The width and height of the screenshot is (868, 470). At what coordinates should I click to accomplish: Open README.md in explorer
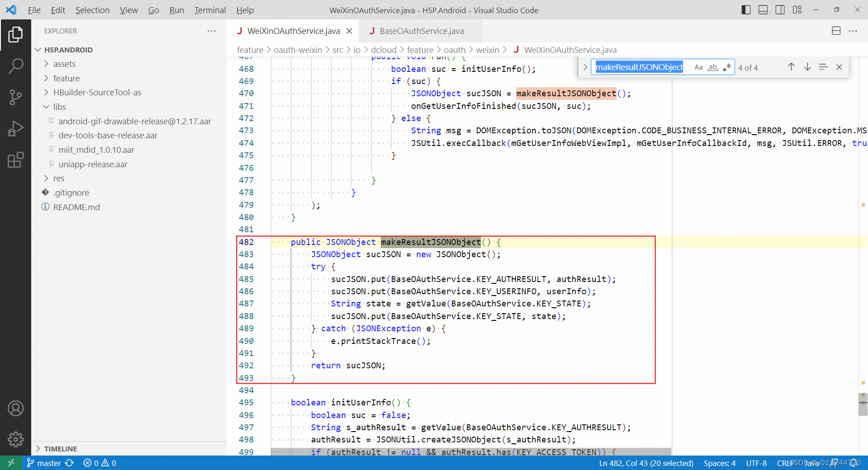point(76,207)
